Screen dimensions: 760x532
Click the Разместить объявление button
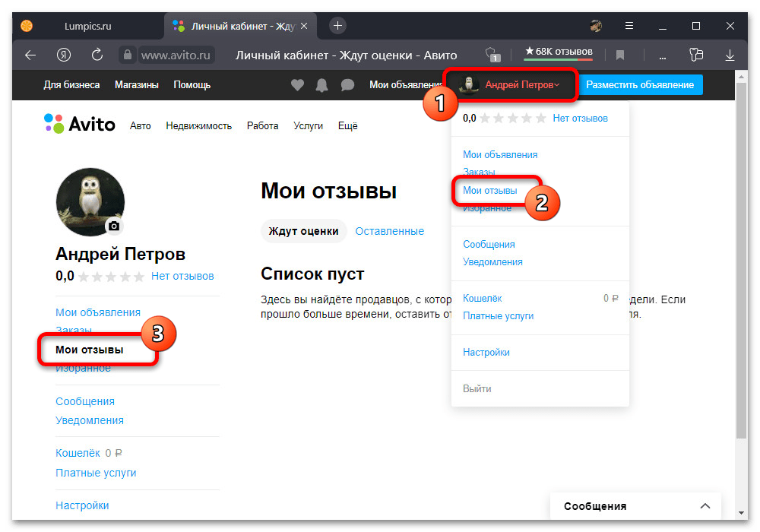click(x=640, y=85)
